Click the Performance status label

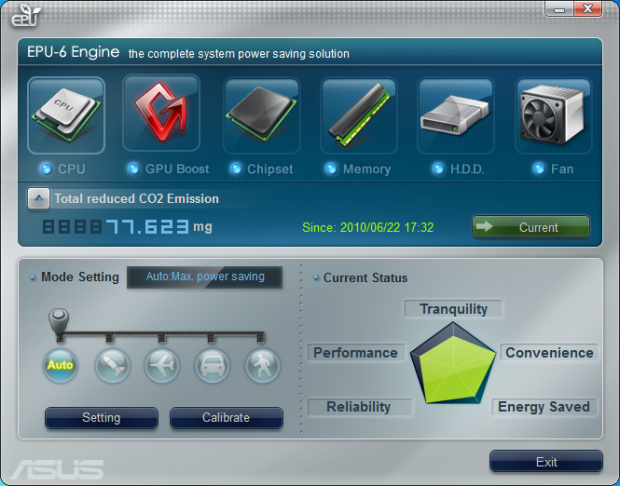(x=356, y=352)
